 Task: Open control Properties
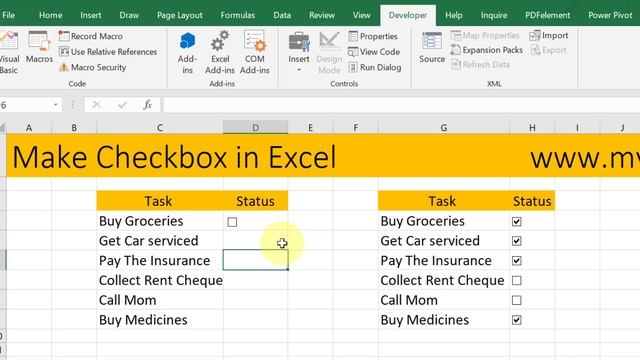373,36
